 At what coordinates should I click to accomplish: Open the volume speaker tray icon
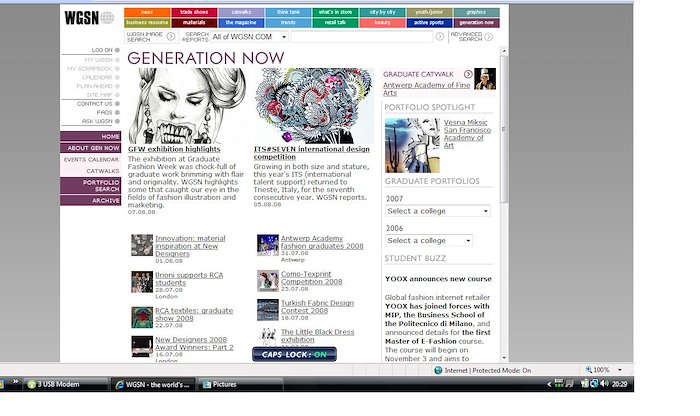click(604, 383)
